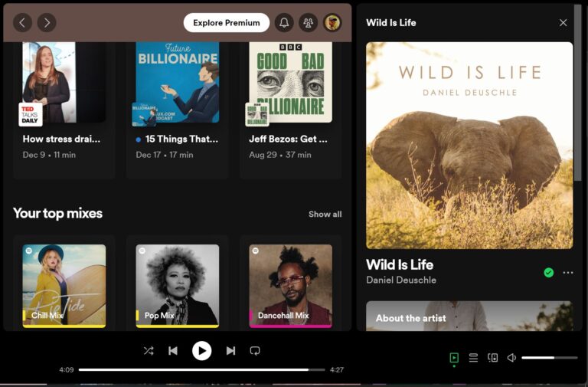The image size is (588, 387).
Task: Go to the previous track
Action: [173, 351]
